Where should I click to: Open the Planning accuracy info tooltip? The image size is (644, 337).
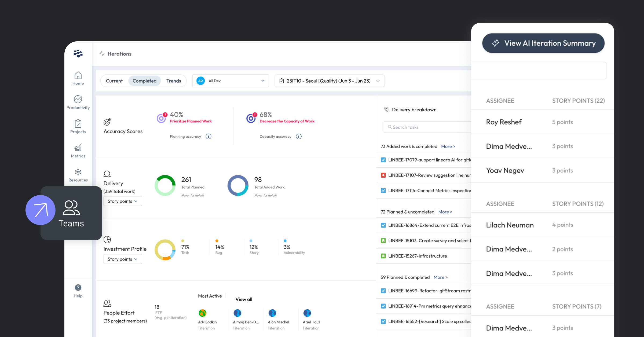point(208,136)
